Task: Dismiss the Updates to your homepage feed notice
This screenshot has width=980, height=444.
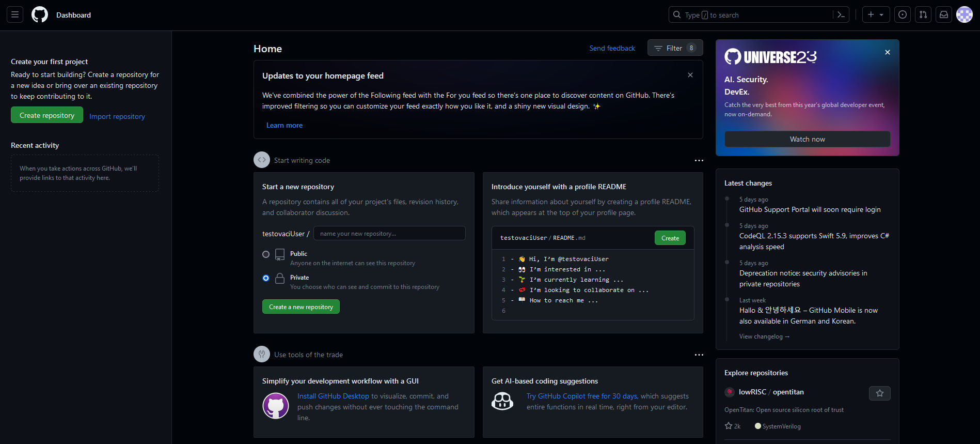Action: click(x=690, y=75)
